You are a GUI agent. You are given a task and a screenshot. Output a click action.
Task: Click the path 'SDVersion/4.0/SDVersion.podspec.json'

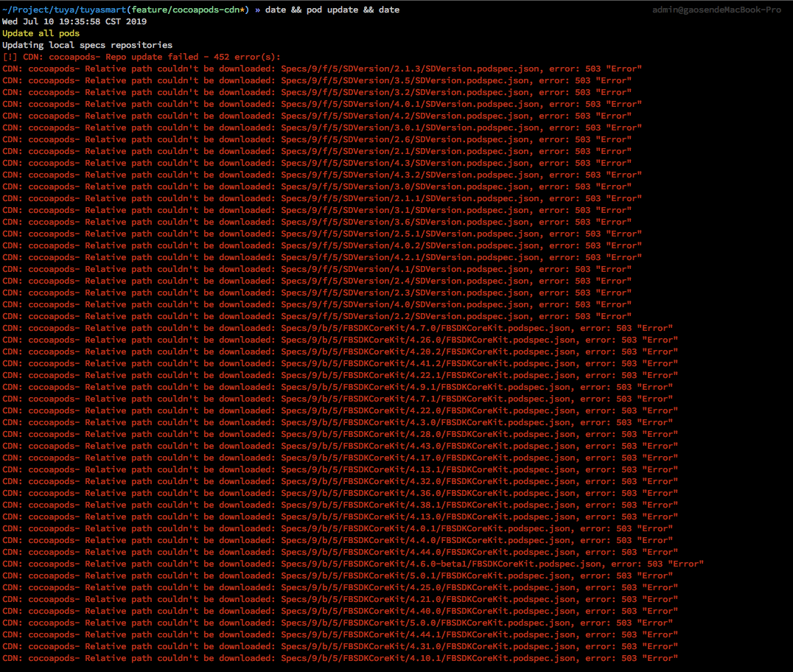point(436,304)
